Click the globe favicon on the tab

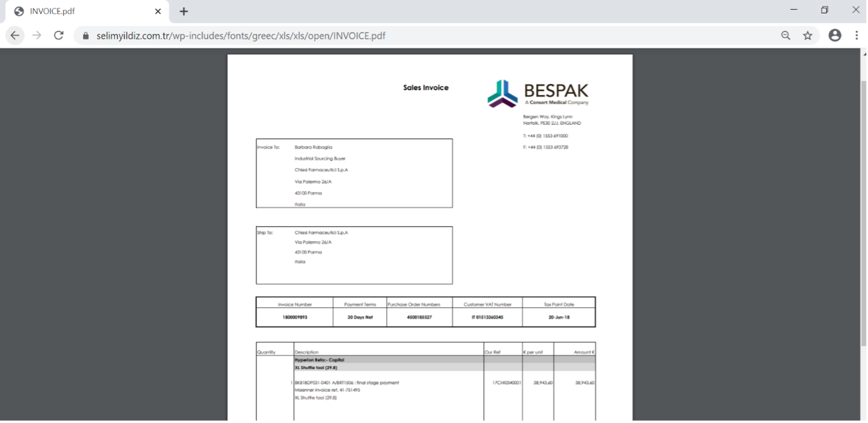coord(19,11)
